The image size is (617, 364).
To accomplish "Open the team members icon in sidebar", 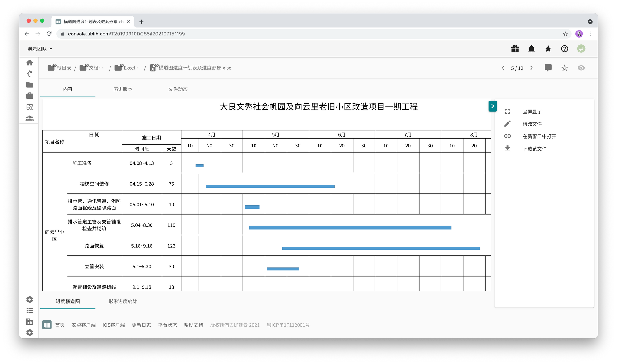I will coord(30,118).
